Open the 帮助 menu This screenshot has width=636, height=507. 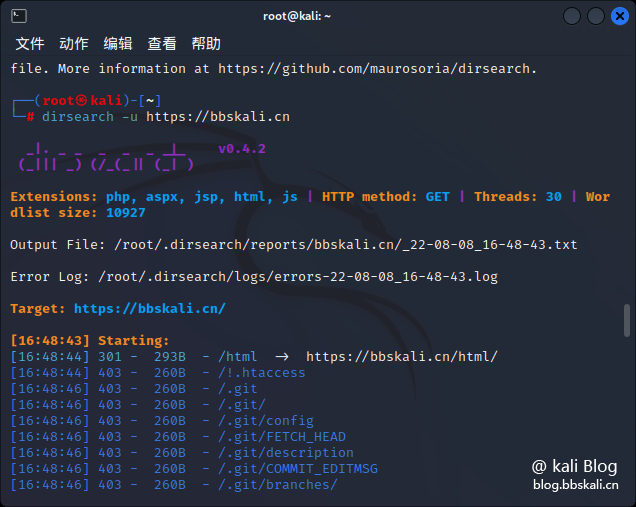(x=206, y=43)
